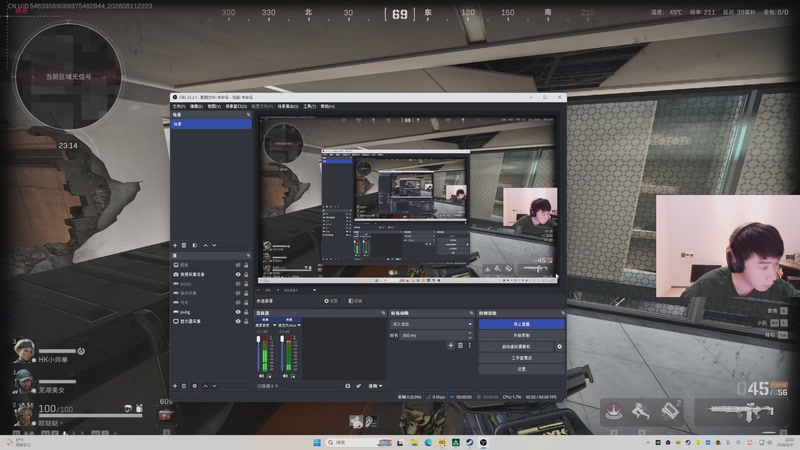Open the mixer options dropdown at bottom
The height and width of the screenshot is (450, 800).
(376, 386)
